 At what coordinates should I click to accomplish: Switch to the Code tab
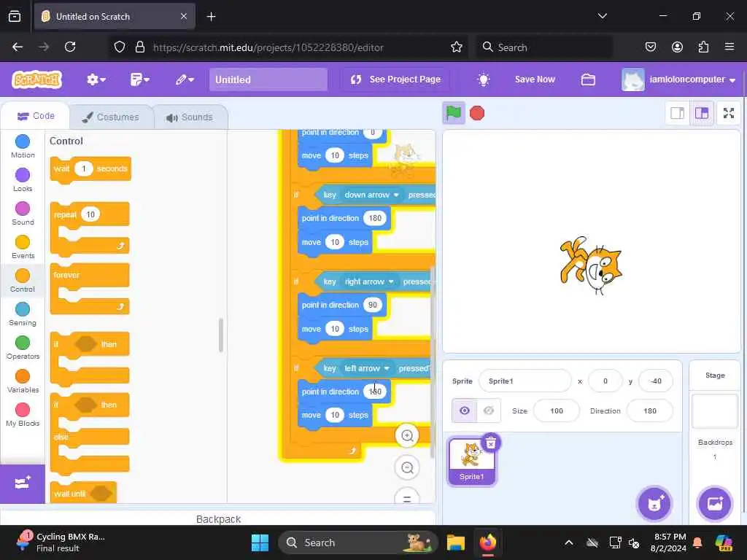[36, 116]
